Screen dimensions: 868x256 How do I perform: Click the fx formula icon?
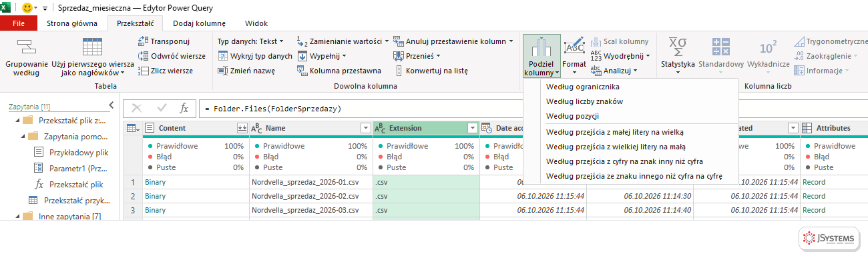(184, 108)
